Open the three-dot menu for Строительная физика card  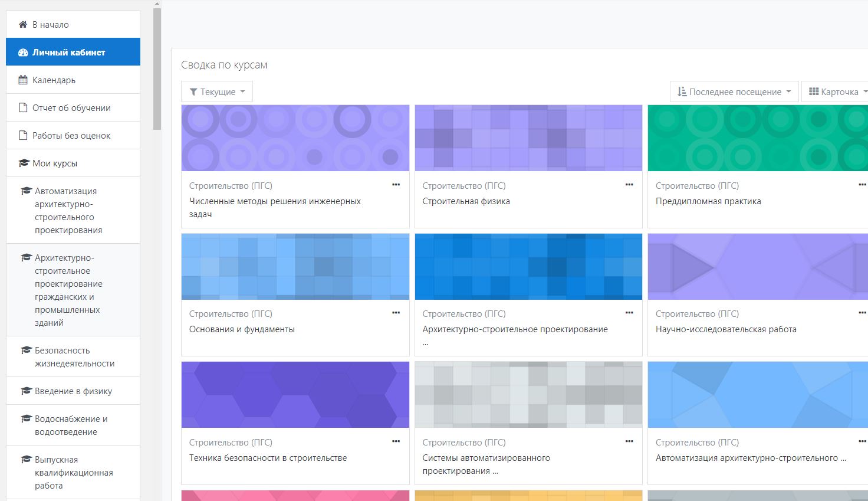[629, 185]
